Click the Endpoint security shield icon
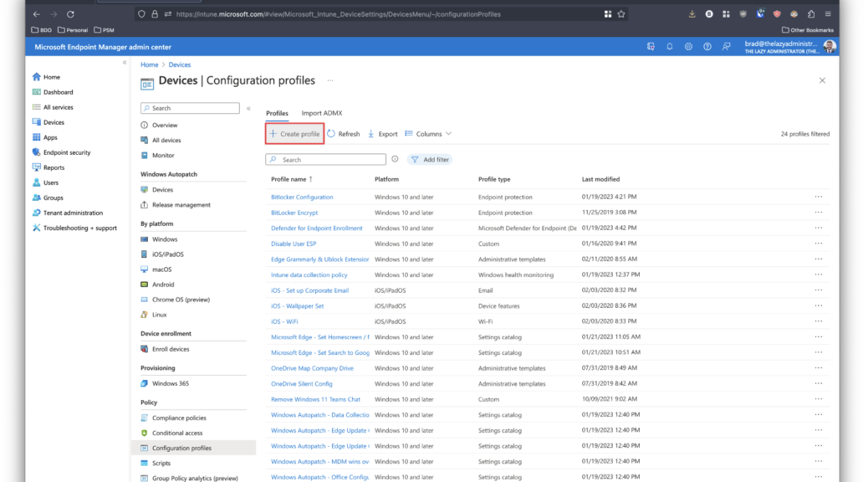868x482 pixels. click(37, 152)
